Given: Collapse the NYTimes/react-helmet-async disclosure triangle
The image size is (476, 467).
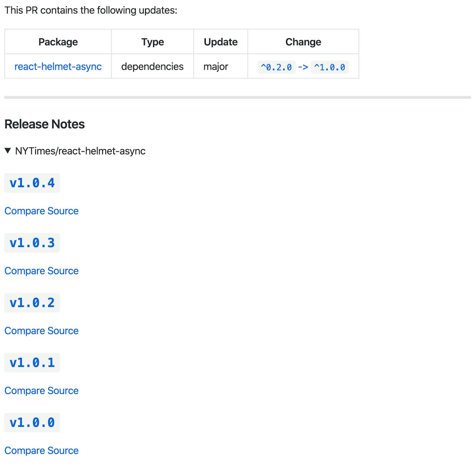Looking at the screenshot, I should [8, 151].
